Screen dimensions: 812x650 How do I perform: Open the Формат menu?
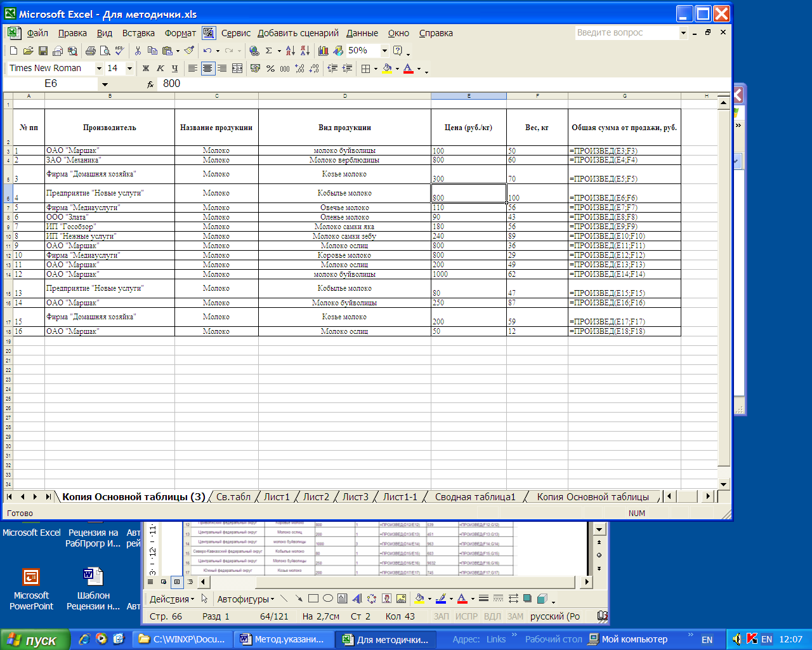pos(180,33)
